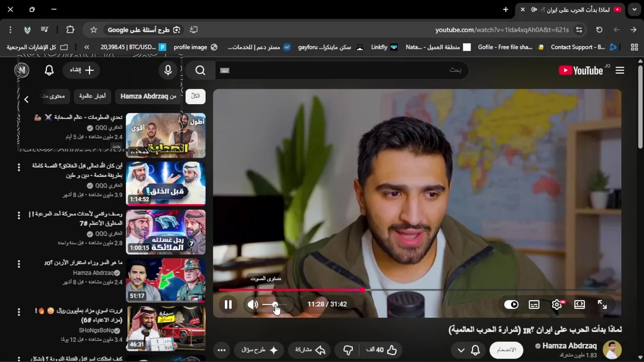The image size is (644, 362).
Task: Open the 1:00:15 'رجل غسلته الملائكة' thumbnail
Action: (166, 232)
